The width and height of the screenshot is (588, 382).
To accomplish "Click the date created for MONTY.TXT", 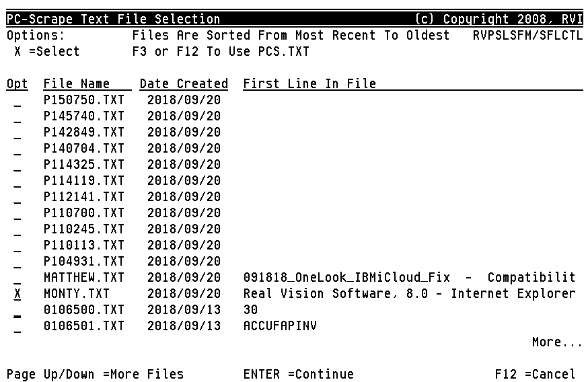I will tap(184, 293).
